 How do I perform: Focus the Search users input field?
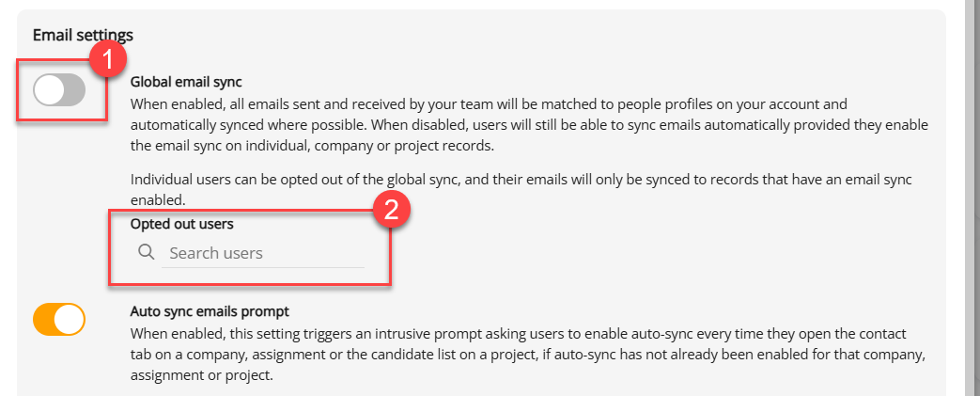coord(262,253)
